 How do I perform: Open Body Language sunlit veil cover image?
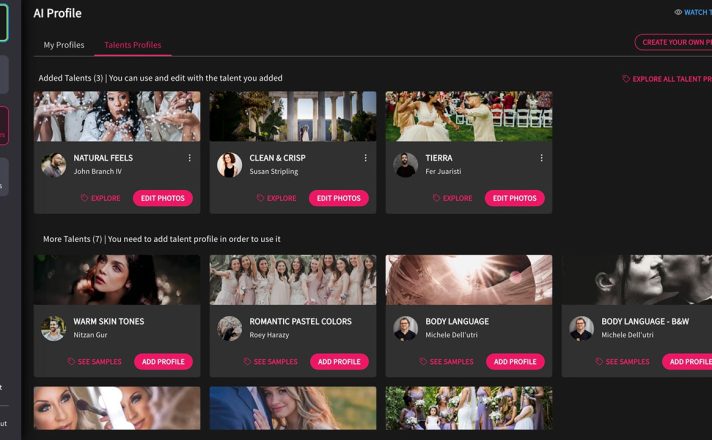[x=469, y=280]
